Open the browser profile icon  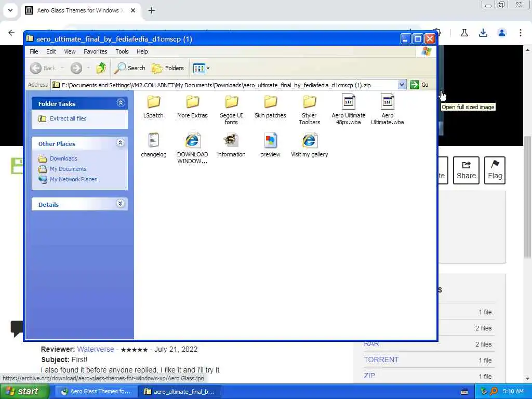pyautogui.click(x=502, y=33)
